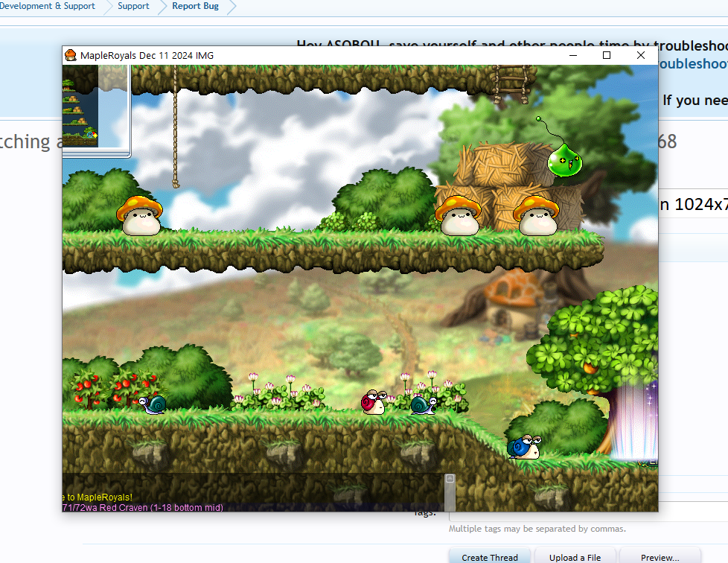Click the rope ladder at the top
Viewport: 728px width, 563px height.
click(511, 84)
